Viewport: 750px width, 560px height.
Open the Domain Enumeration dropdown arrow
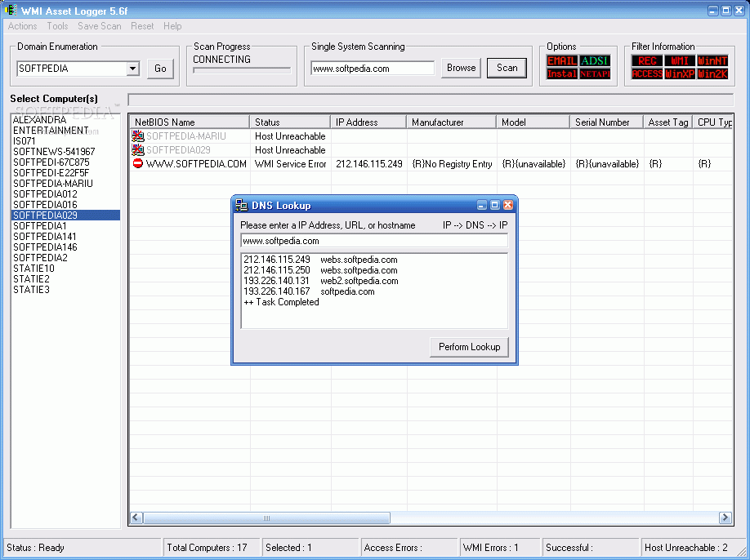133,69
